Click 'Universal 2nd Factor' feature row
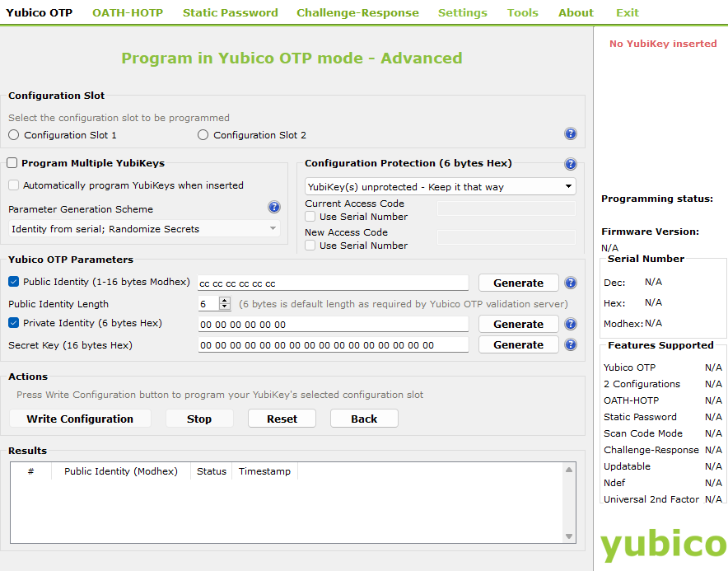 point(663,499)
